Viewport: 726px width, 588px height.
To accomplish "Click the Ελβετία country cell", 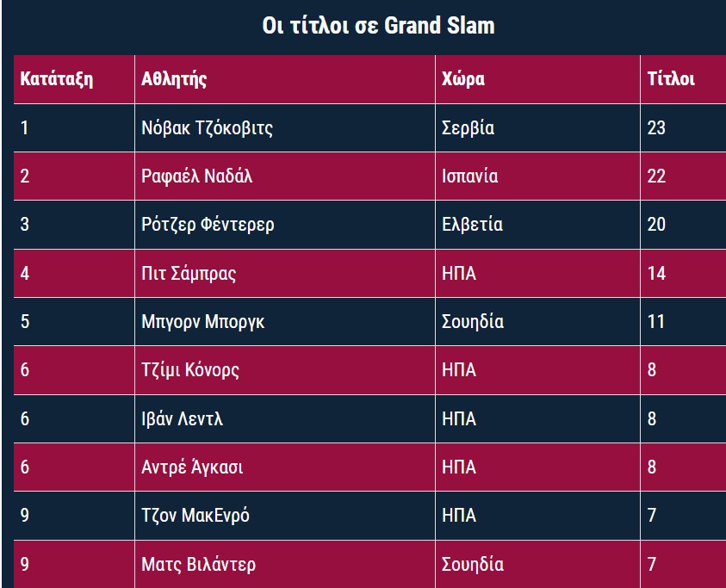I will (472, 225).
